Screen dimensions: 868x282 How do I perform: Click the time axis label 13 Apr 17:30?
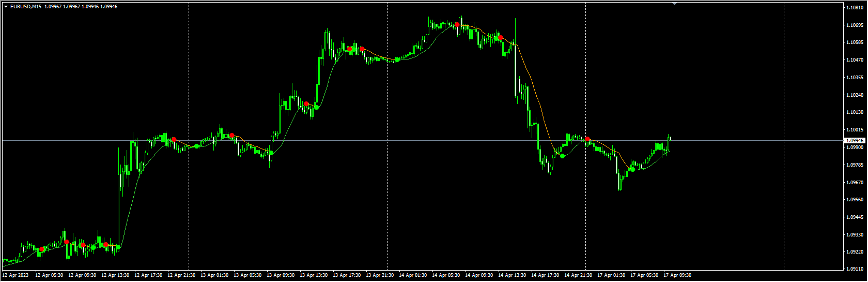[x=347, y=275]
